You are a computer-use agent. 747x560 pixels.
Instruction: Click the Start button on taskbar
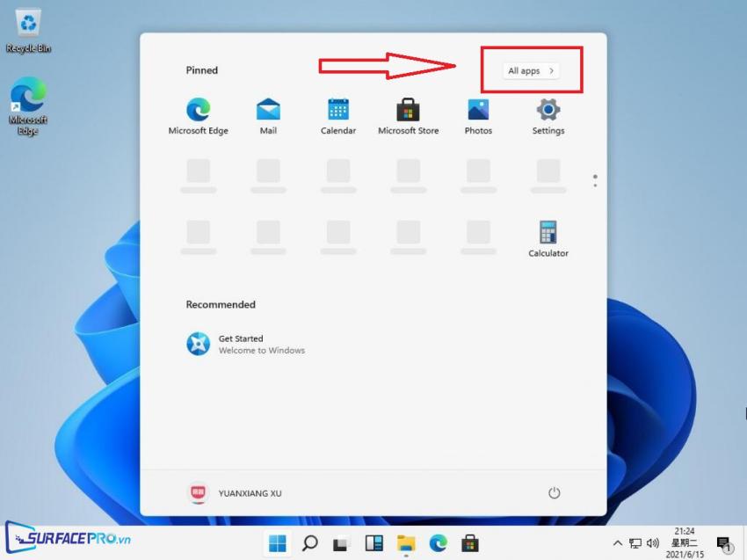pos(278,543)
